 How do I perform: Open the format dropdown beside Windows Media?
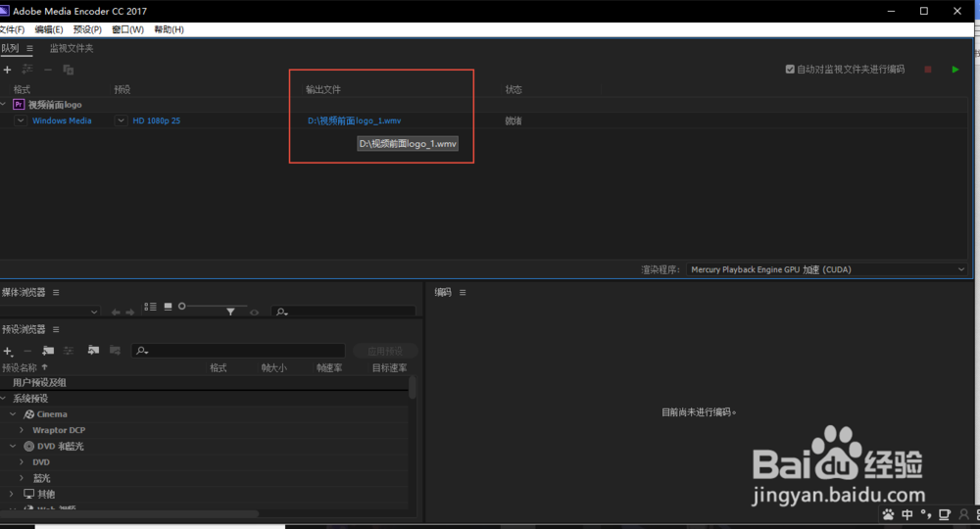click(x=21, y=120)
